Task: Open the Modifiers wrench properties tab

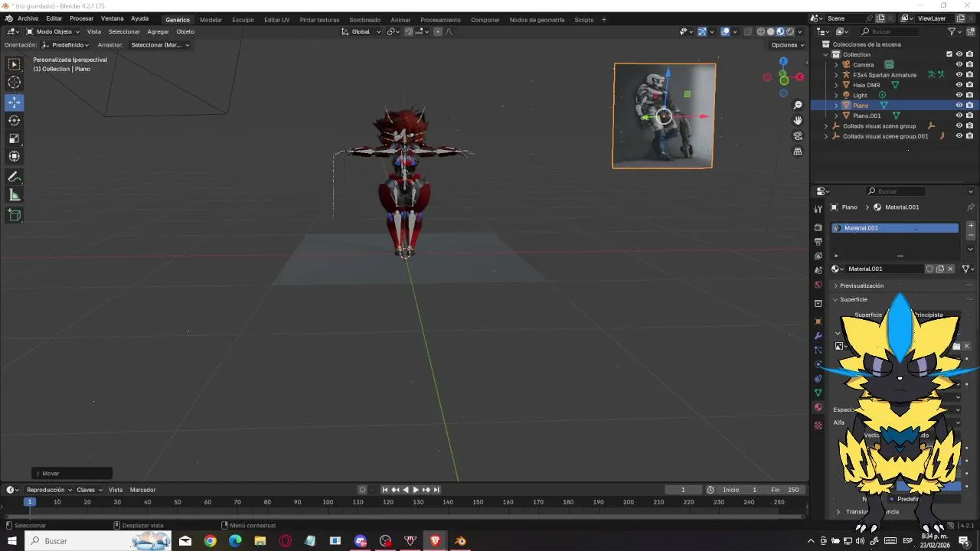Action: [x=818, y=336]
